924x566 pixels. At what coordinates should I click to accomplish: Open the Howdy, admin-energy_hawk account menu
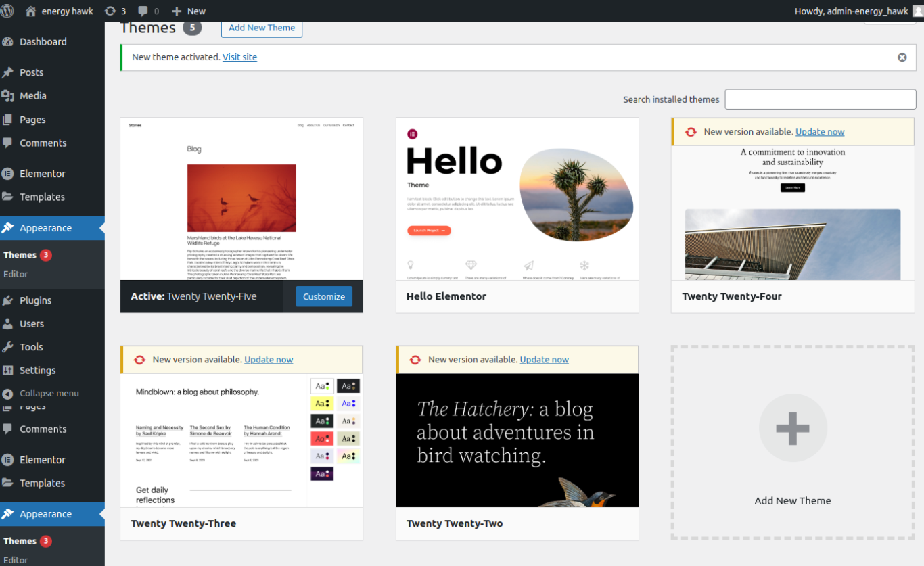tap(858, 11)
